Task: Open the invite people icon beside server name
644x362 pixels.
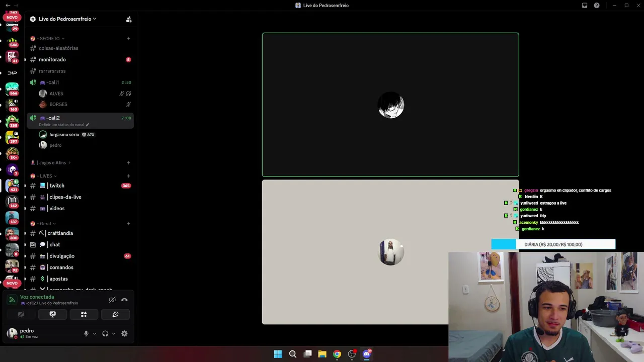Action: click(129, 19)
